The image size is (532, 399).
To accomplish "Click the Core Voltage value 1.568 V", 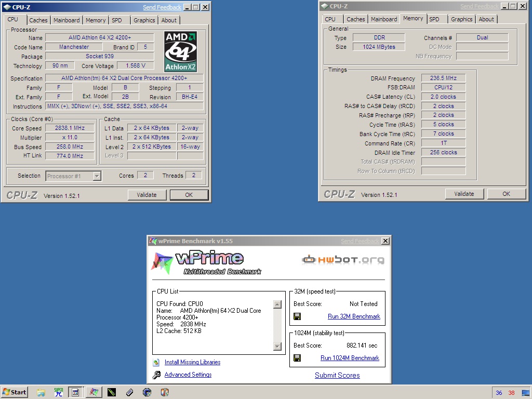I will pos(136,65).
